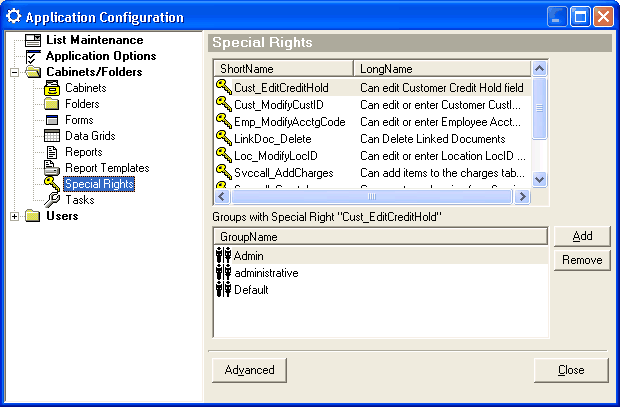The width and height of the screenshot is (620, 407).
Task: Click key icon beside Cust_ModifyCustID
Action: click(224, 104)
